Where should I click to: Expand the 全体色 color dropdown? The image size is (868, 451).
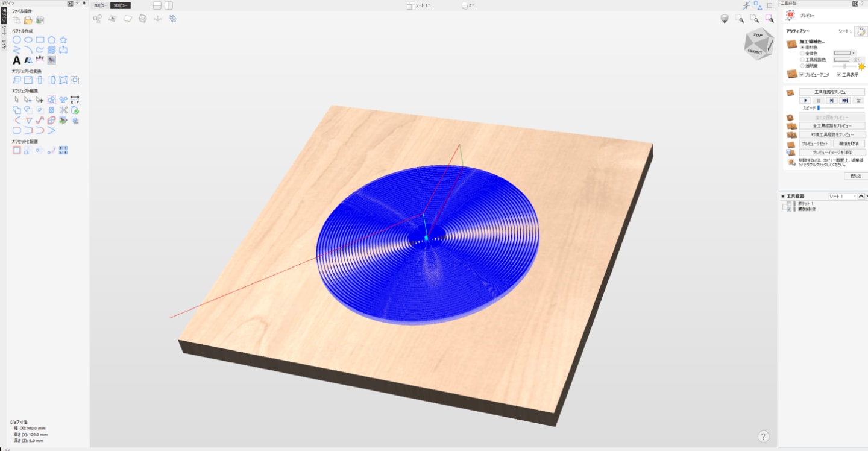pos(854,53)
